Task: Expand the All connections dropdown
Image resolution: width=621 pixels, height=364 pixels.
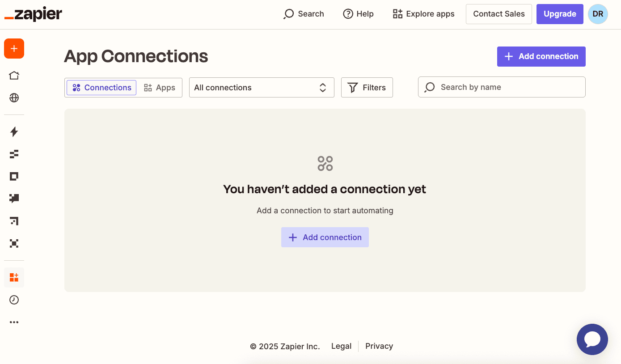Action: point(262,87)
